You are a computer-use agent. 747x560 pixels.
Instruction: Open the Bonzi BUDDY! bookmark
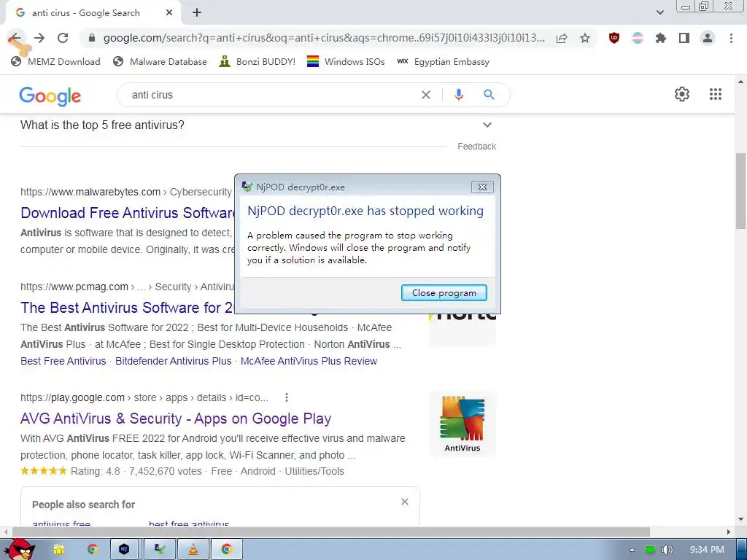[258, 61]
